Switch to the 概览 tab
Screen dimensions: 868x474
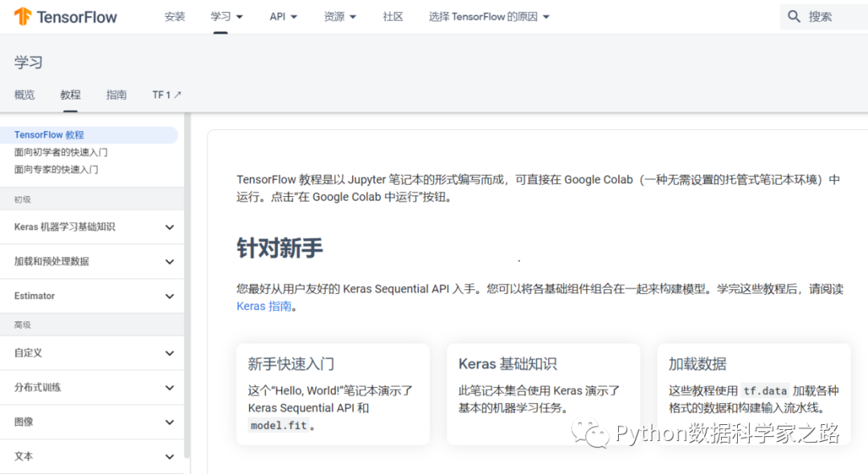point(24,95)
